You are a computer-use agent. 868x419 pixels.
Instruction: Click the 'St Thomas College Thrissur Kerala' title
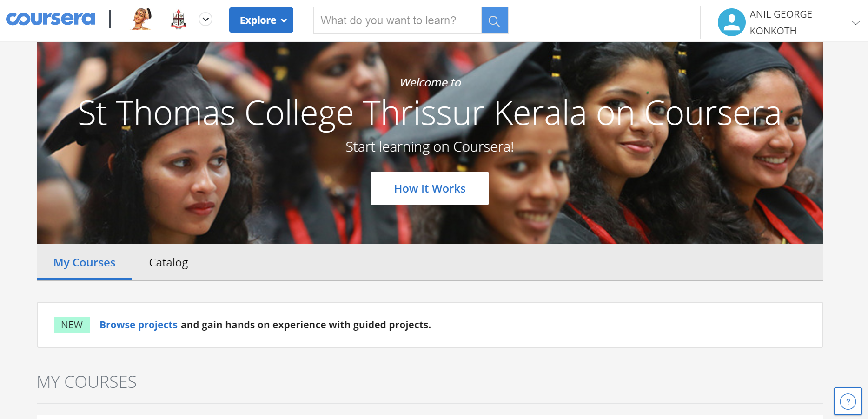pos(332,113)
